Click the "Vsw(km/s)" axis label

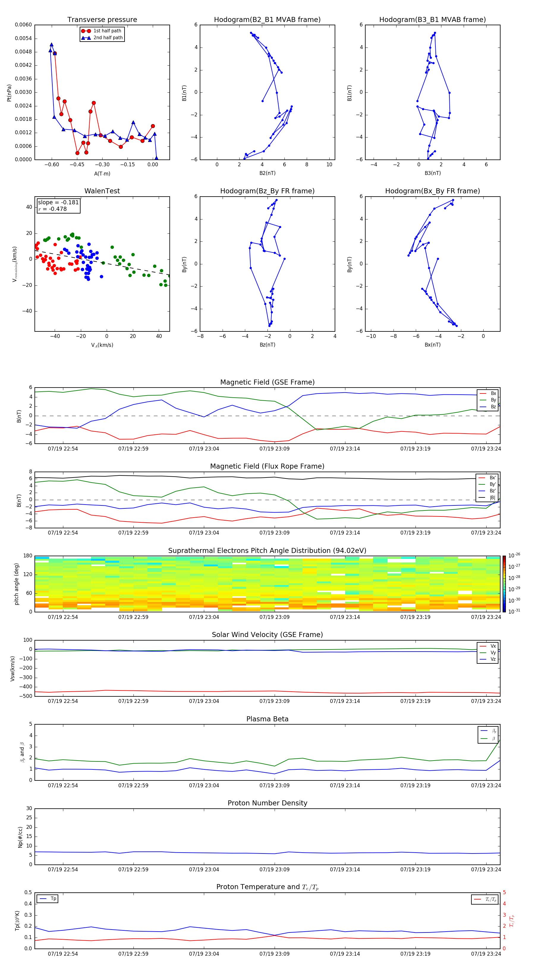[12, 668]
